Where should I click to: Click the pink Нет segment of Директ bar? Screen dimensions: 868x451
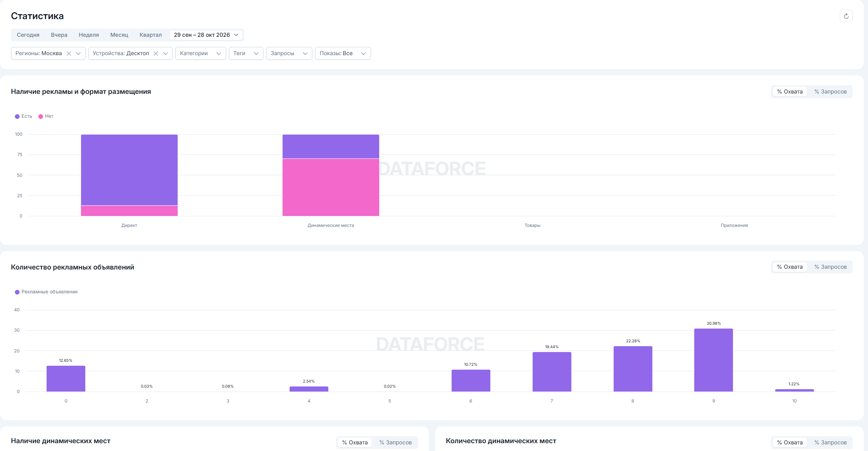pos(129,211)
